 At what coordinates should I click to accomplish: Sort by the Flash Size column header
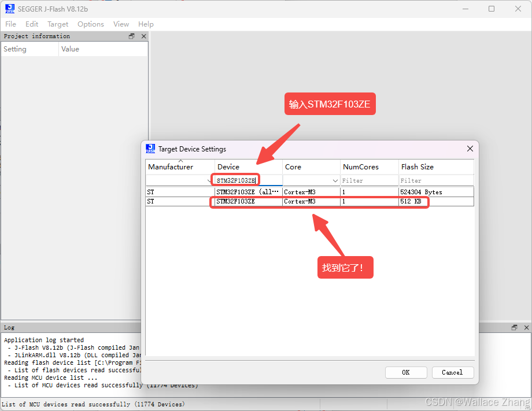pos(436,167)
